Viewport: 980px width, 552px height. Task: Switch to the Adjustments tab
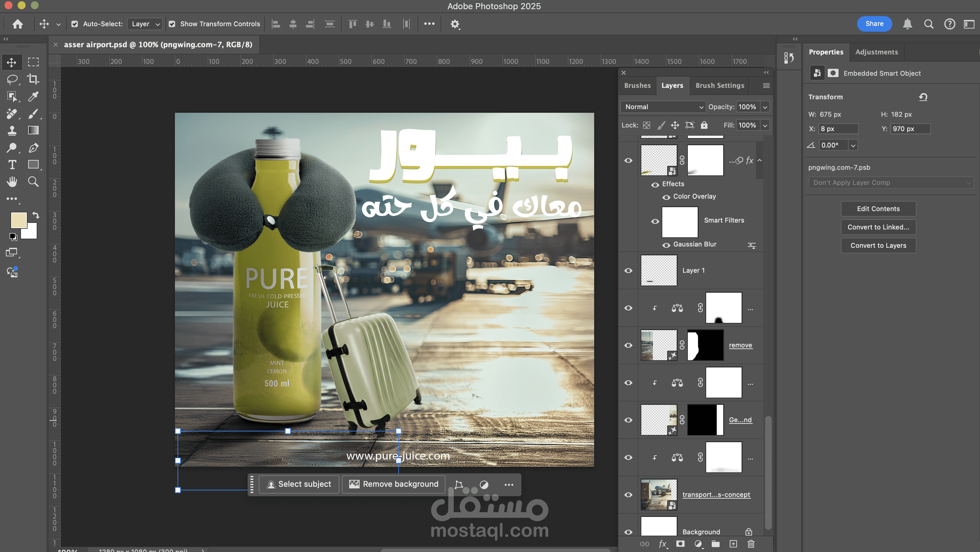(876, 52)
